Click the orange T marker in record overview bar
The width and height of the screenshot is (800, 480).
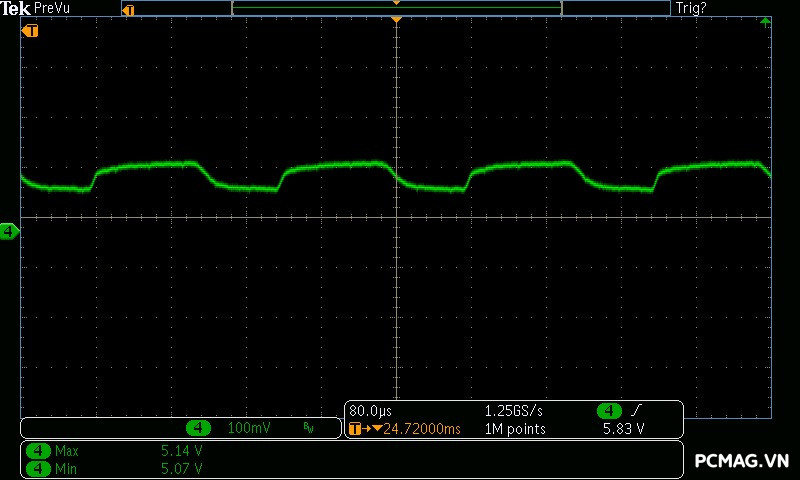[x=128, y=9]
